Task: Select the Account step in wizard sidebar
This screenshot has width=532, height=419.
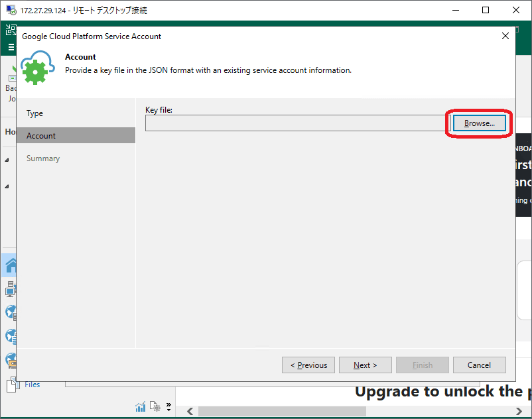Action: tap(76, 136)
